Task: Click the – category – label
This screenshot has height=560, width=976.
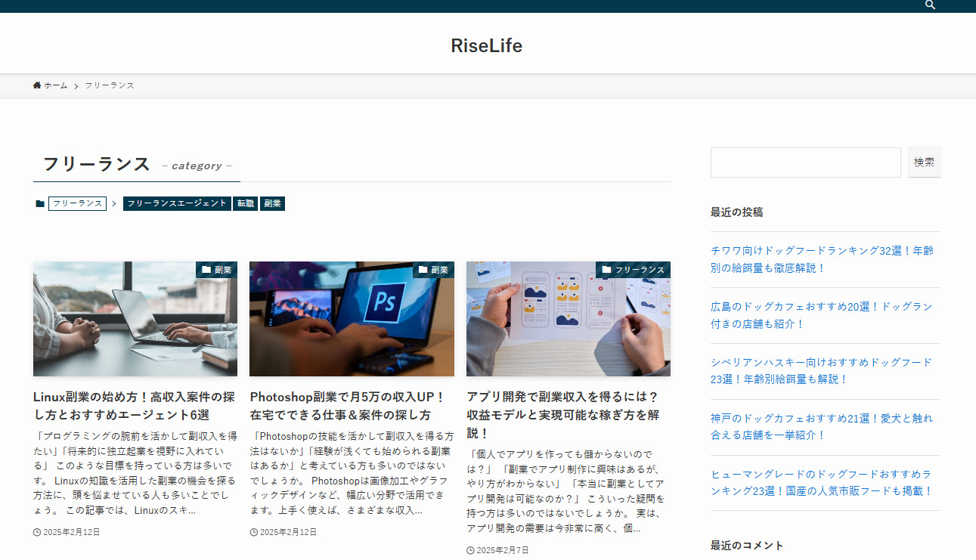Action: [x=197, y=166]
